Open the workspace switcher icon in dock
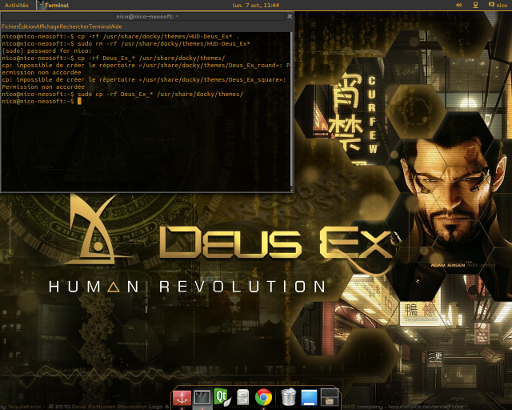512x410 pixels. pyautogui.click(x=330, y=398)
